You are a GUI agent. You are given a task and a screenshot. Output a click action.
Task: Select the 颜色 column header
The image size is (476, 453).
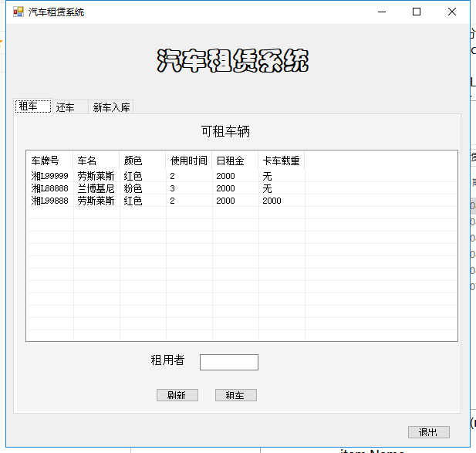[143, 161]
